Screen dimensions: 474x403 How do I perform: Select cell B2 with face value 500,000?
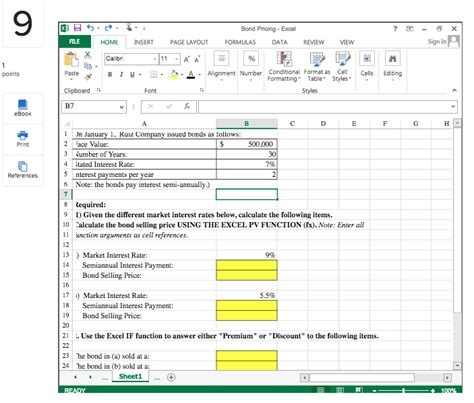pos(246,144)
